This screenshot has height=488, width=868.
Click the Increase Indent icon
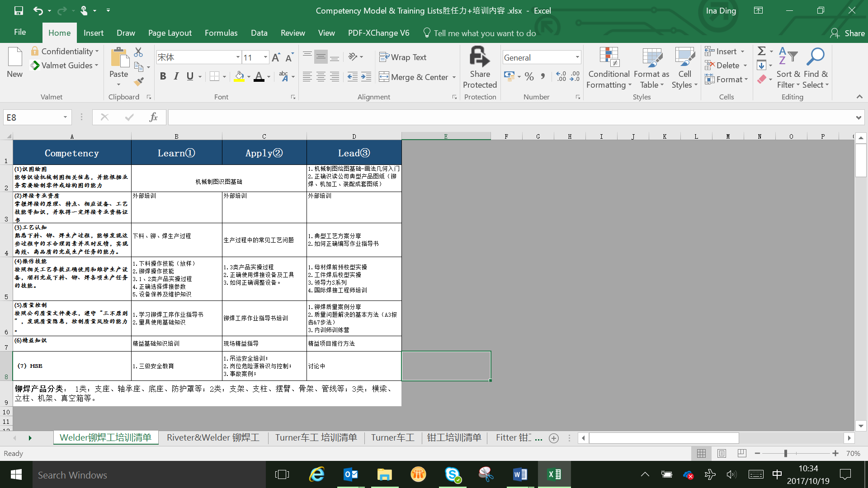tap(366, 77)
